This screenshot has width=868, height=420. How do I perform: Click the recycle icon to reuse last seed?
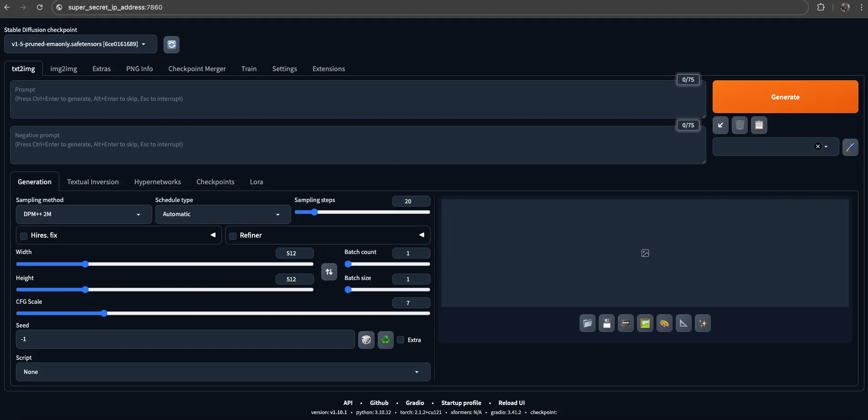385,340
